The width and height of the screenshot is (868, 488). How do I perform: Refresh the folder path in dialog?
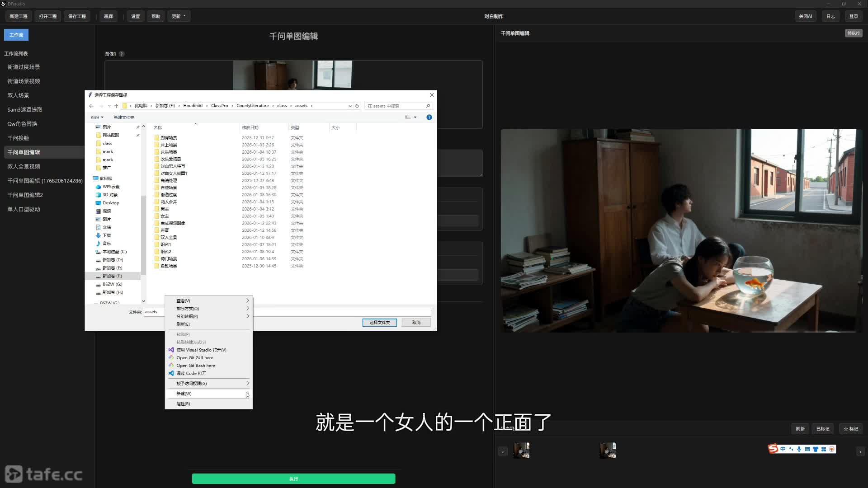coord(357,106)
